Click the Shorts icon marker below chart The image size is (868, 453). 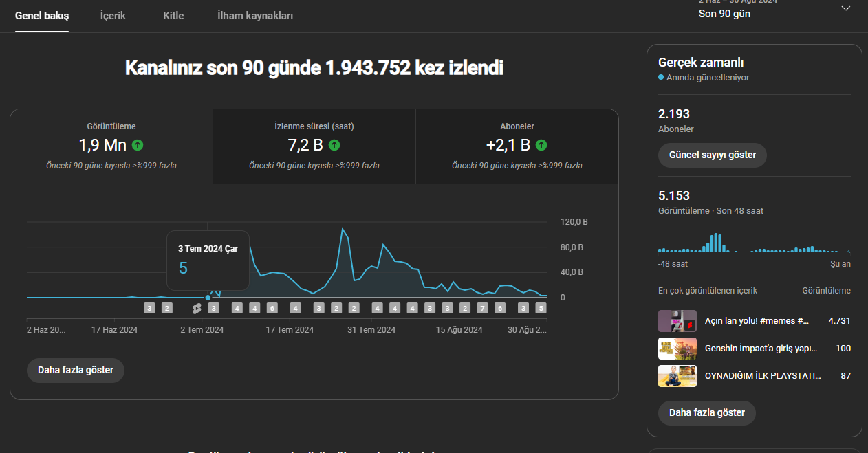coord(197,308)
